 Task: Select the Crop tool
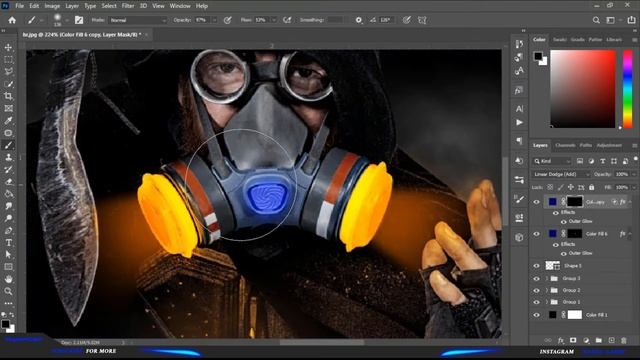[8, 96]
